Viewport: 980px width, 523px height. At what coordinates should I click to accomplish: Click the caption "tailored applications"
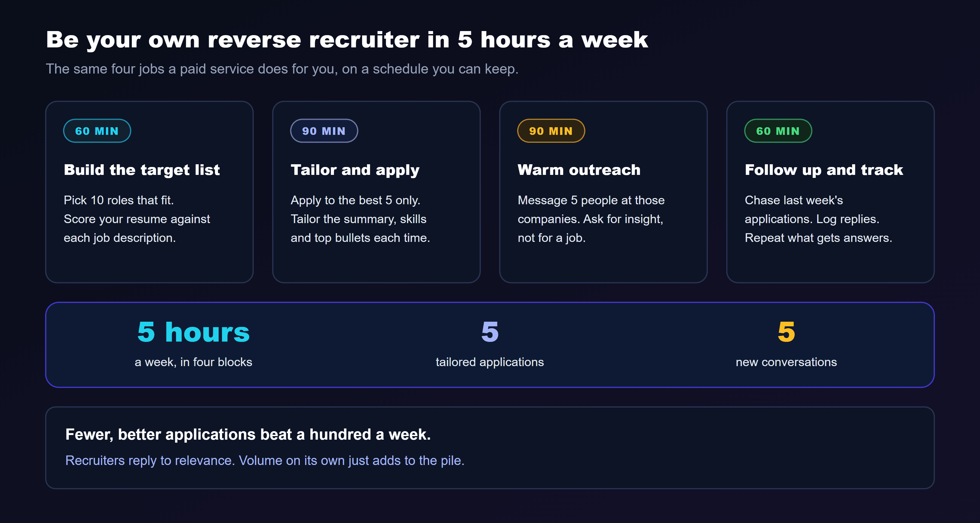pyautogui.click(x=490, y=362)
